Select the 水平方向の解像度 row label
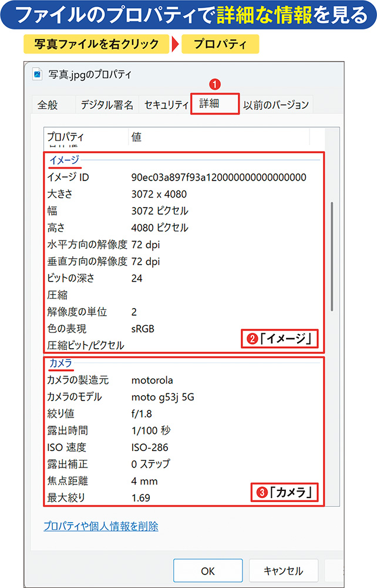The image size is (377, 588). click(87, 245)
